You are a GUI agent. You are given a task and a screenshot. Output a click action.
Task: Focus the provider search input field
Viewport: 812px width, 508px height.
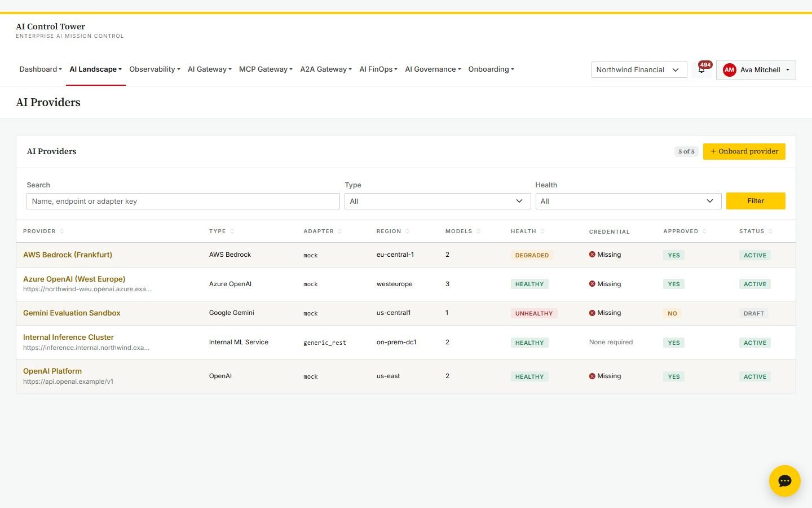click(x=183, y=201)
